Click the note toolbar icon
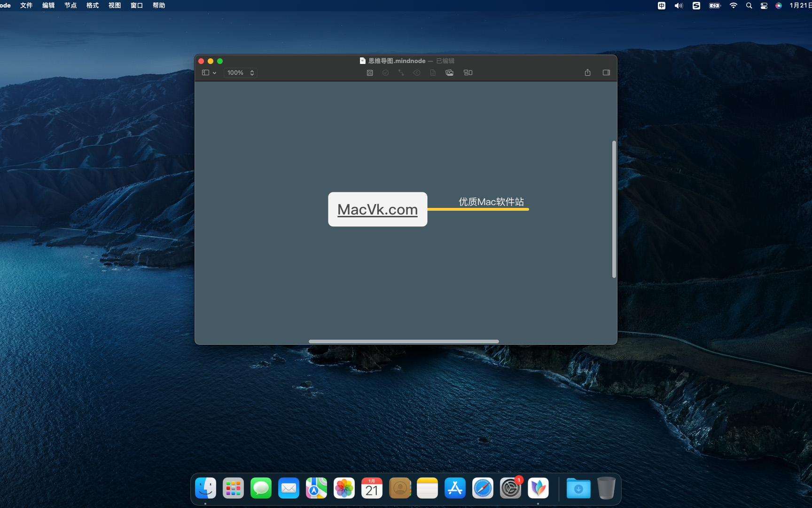 [x=433, y=73]
